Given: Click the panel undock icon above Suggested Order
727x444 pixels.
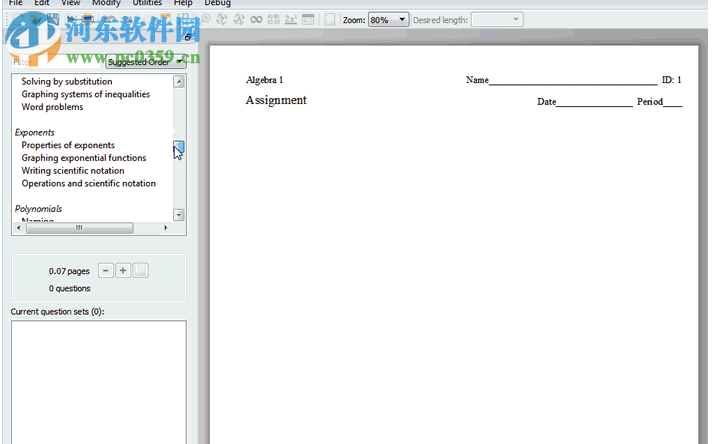Looking at the screenshot, I should click(187, 38).
